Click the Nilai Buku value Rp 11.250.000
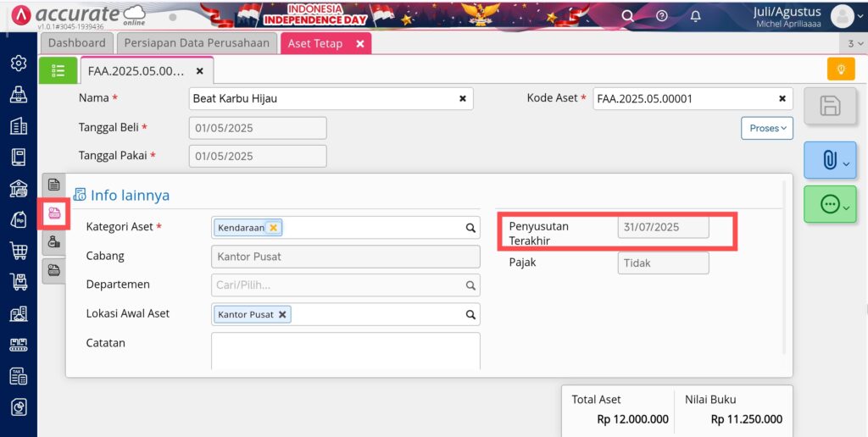Image resolution: width=868 pixels, height=437 pixels. tap(747, 419)
